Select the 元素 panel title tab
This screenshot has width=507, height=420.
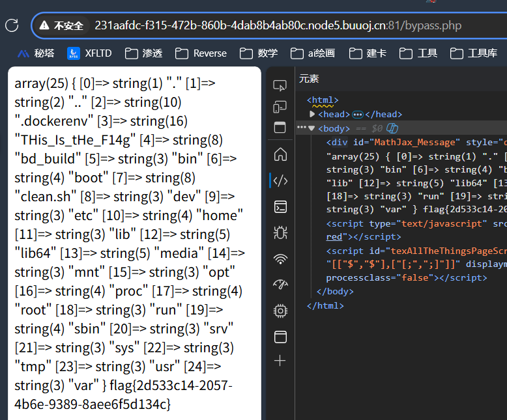[x=309, y=79]
